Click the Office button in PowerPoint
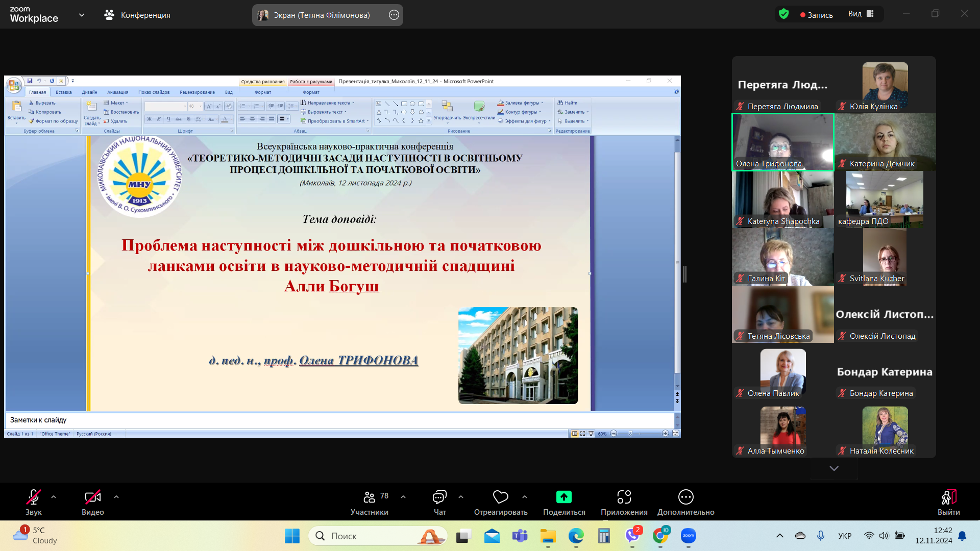 pos(14,86)
